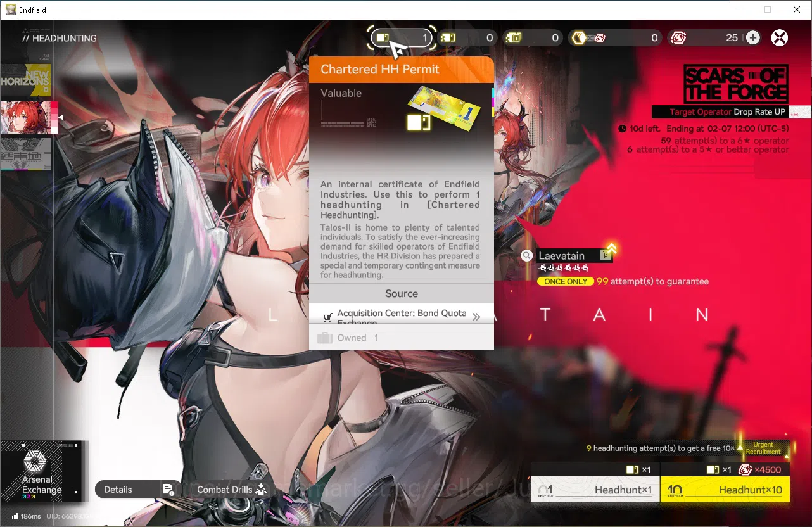The image size is (812, 527).
Task: Click the ONCE ONLY yellow badge
Action: [x=566, y=281]
